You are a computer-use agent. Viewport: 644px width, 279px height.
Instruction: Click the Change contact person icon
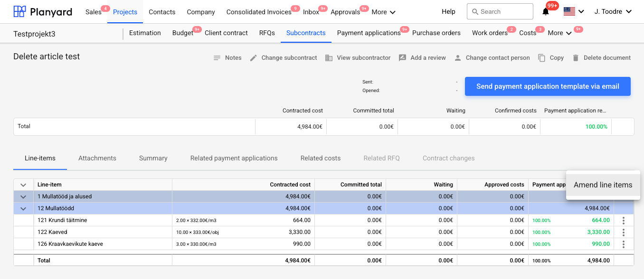(458, 58)
